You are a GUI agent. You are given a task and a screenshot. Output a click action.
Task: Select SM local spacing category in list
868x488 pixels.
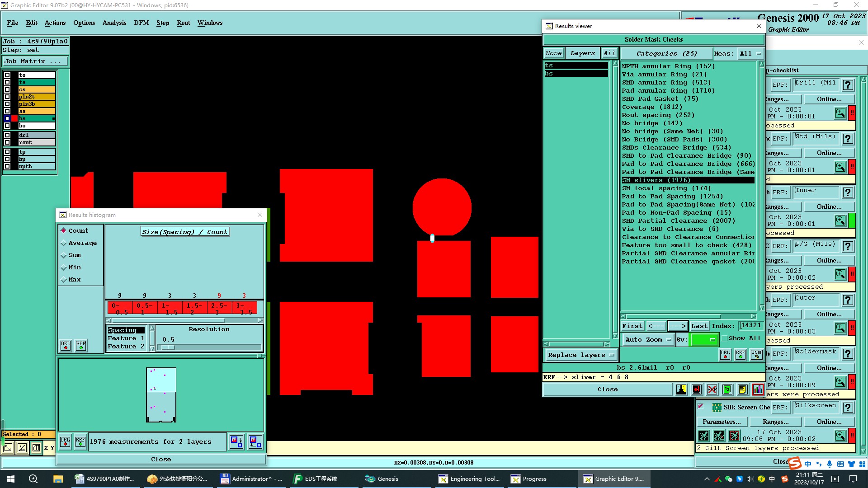click(x=665, y=188)
